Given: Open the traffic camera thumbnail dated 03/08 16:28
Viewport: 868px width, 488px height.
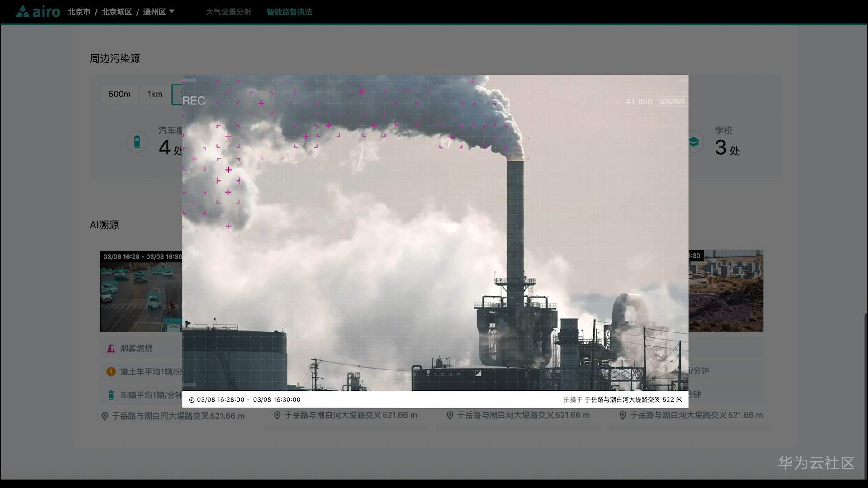Looking at the screenshot, I should point(141,291).
